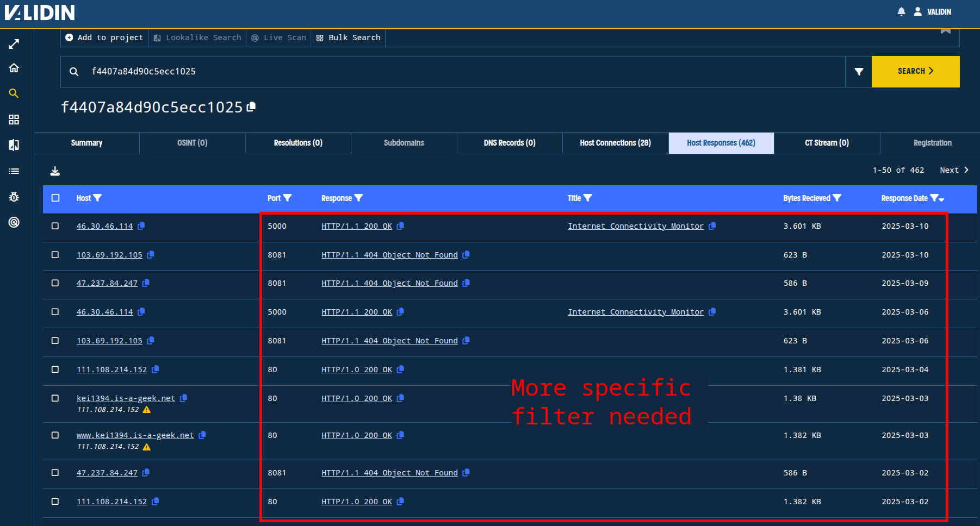
Task: Switch to the CT Stream (0) tab
Action: tap(827, 143)
